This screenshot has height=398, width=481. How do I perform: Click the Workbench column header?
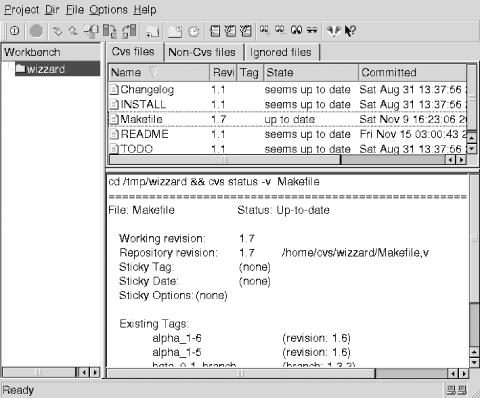51,52
